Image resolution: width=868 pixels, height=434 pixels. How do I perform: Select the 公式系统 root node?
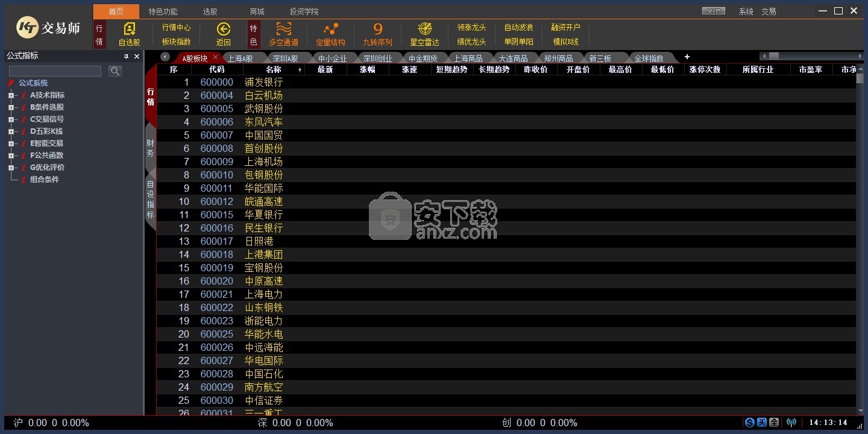33,83
